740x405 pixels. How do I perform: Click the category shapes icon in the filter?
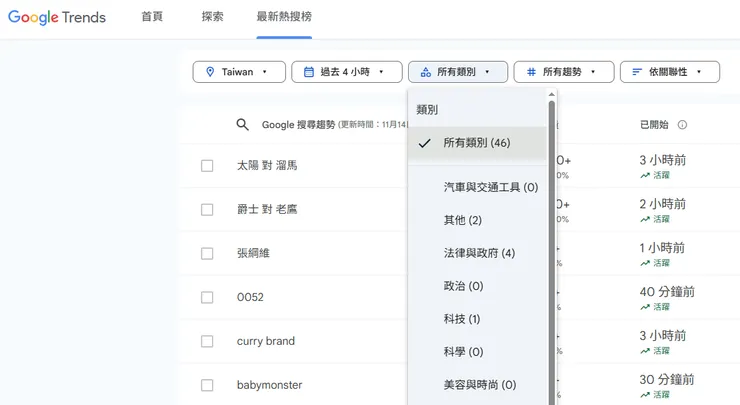pyautogui.click(x=426, y=72)
